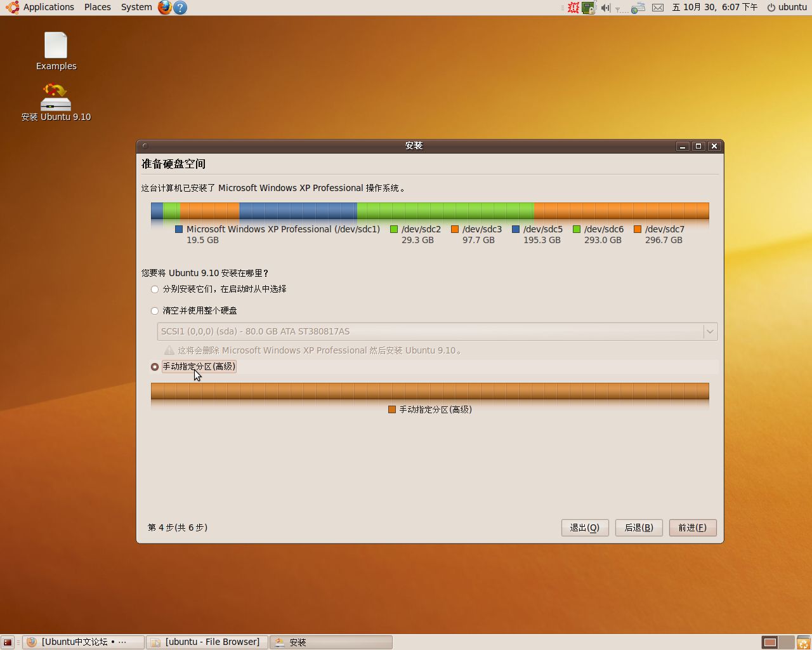Image resolution: width=812 pixels, height=650 pixels.
Task: Open the restricted hardware drivers tray icon
Action: pyautogui.click(x=589, y=8)
